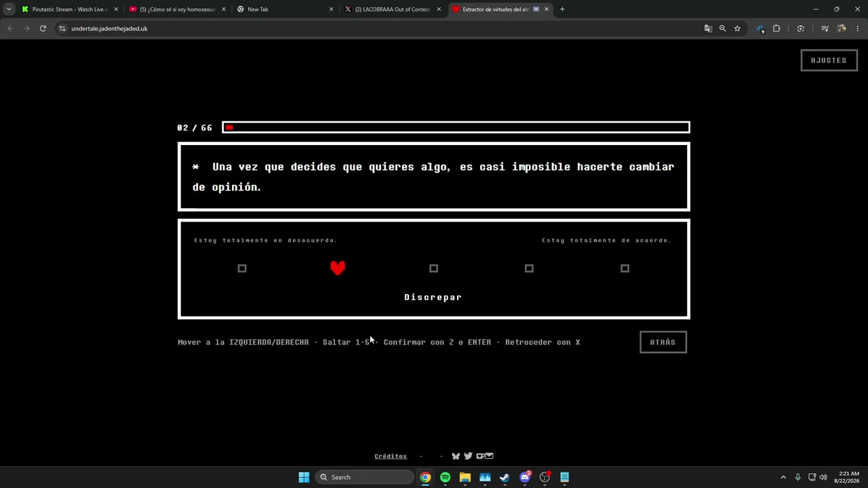This screenshot has height=488, width=868.
Task: Open the Chrome three-dot menu
Action: [858, 28]
